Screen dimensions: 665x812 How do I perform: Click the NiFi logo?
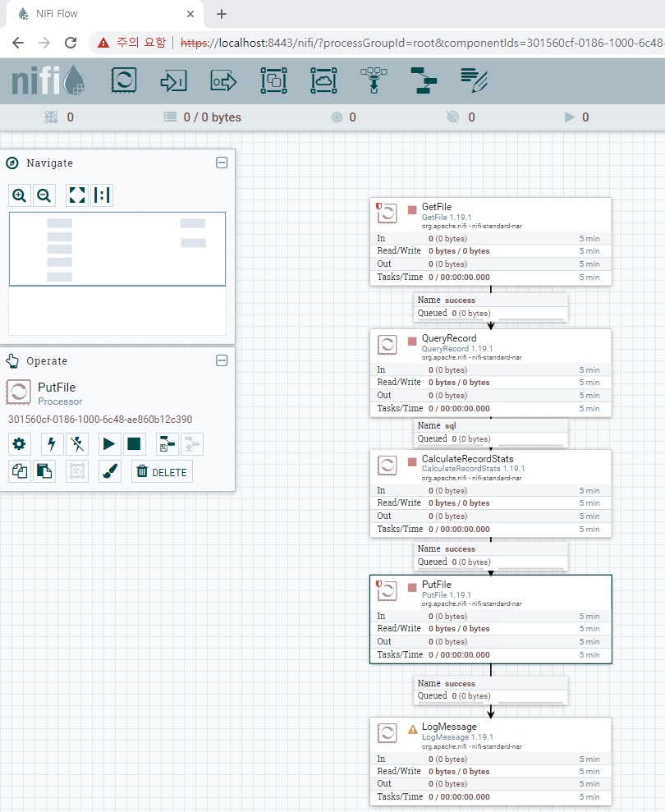pyautogui.click(x=48, y=80)
